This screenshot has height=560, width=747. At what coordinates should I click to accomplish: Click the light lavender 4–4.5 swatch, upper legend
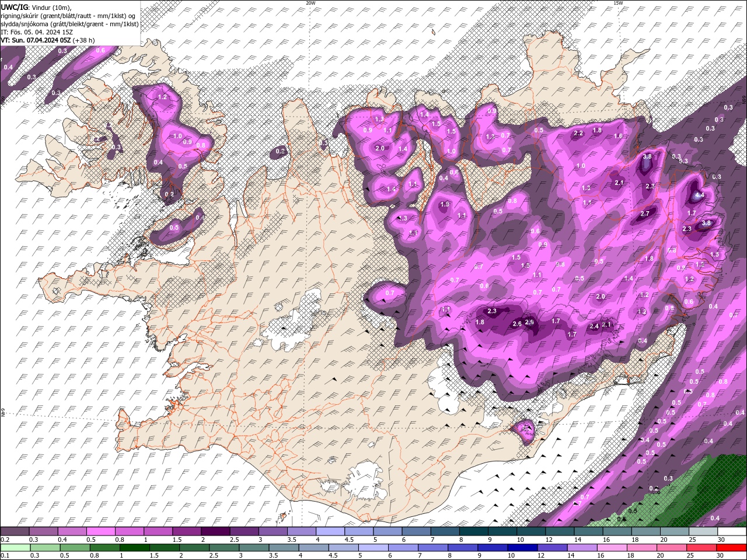[x=330, y=531]
